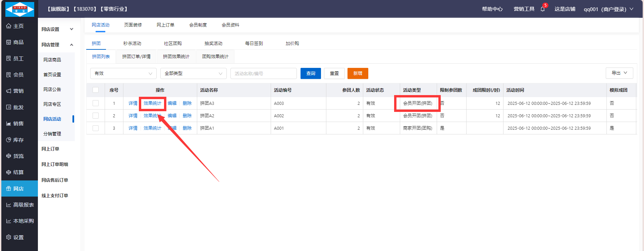The width and height of the screenshot is (644, 251).
Task: Open the 拼团订单/详情 tab
Action: click(x=136, y=56)
